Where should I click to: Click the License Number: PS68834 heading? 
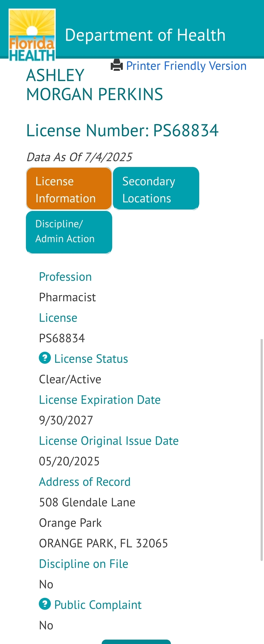pyautogui.click(x=122, y=130)
